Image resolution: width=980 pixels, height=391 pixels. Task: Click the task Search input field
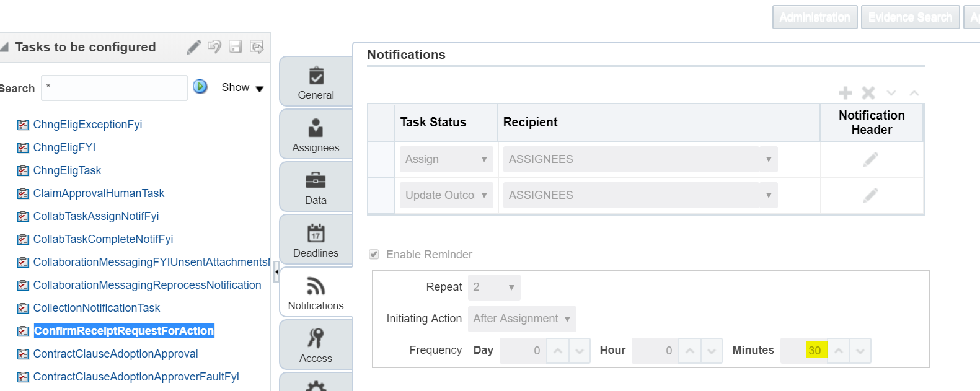[x=114, y=88]
